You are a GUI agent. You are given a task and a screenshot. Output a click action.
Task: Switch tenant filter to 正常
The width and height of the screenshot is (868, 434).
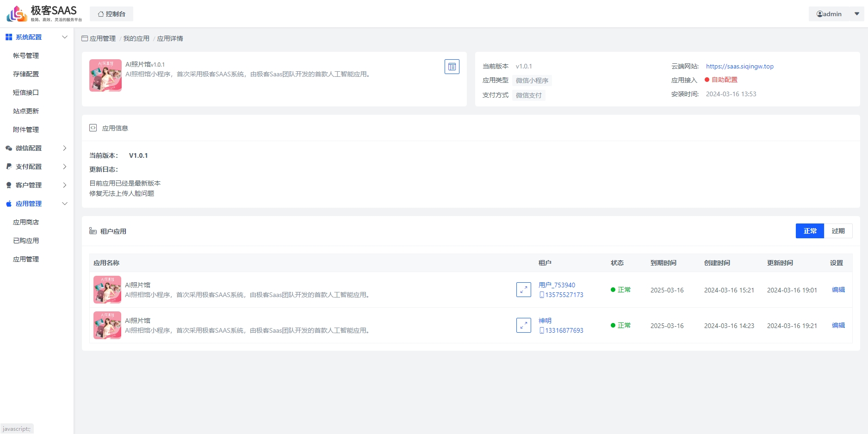click(x=810, y=231)
